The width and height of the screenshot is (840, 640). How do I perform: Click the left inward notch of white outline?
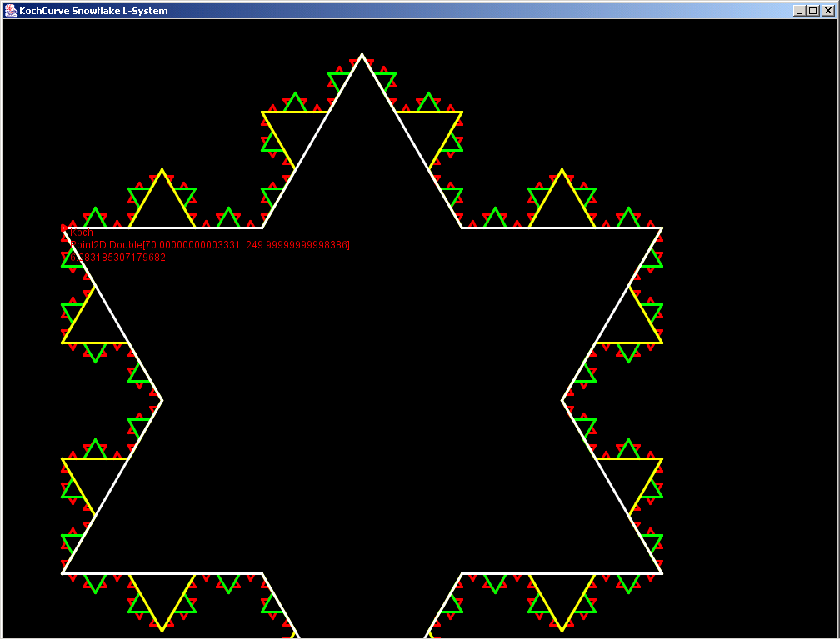click(162, 401)
